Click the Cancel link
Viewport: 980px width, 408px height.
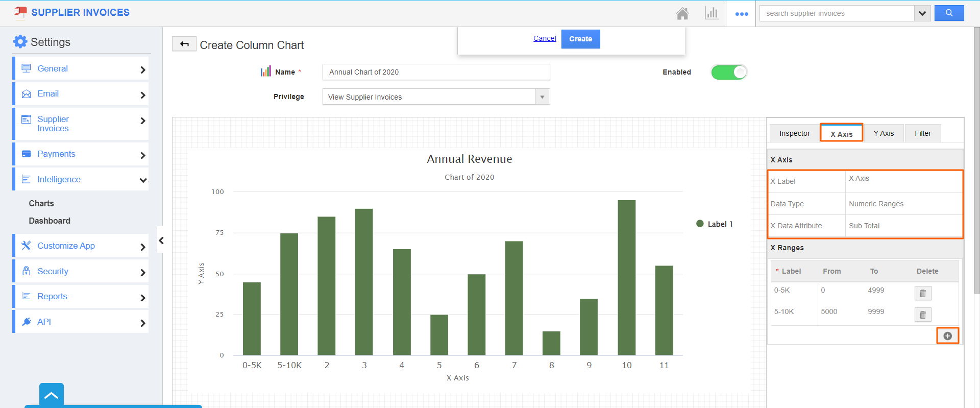(x=545, y=38)
